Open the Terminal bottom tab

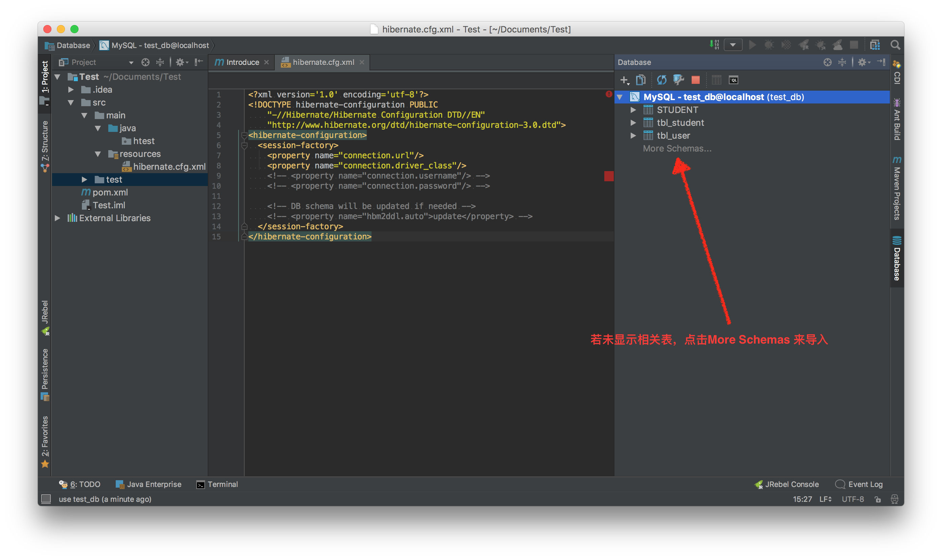pyautogui.click(x=217, y=484)
